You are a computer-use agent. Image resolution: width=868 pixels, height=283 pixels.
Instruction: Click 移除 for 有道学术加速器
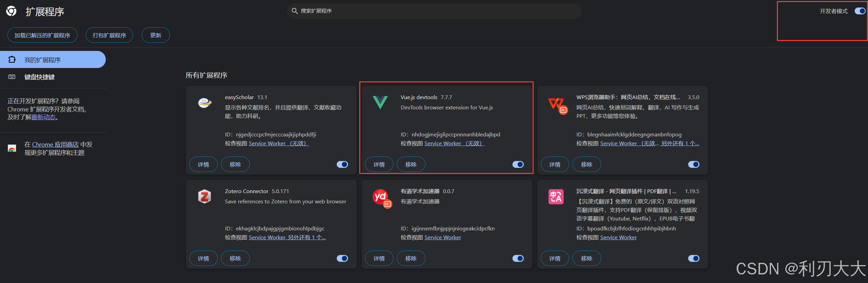point(411,258)
